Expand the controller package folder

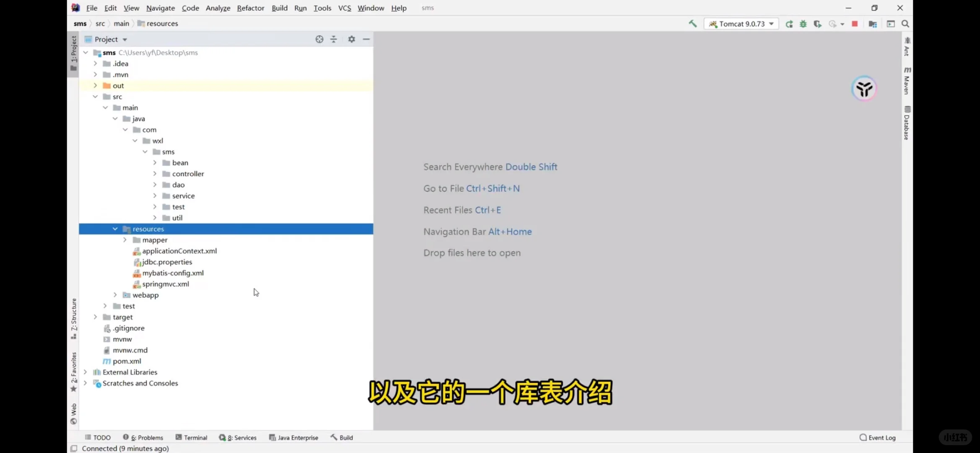pyautogui.click(x=155, y=174)
